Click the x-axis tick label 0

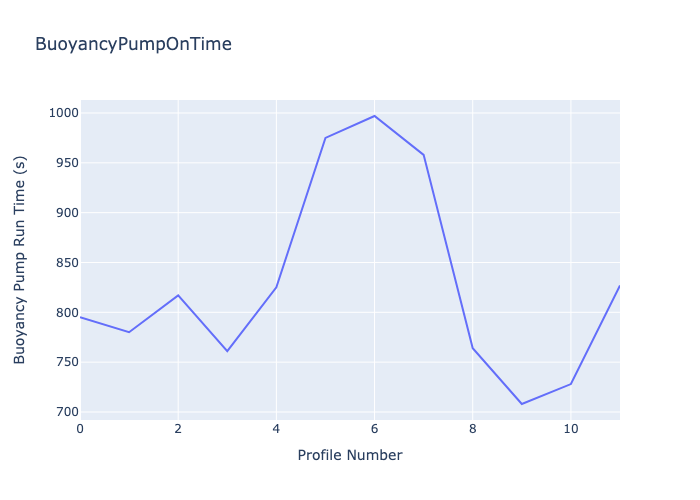tap(81, 429)
